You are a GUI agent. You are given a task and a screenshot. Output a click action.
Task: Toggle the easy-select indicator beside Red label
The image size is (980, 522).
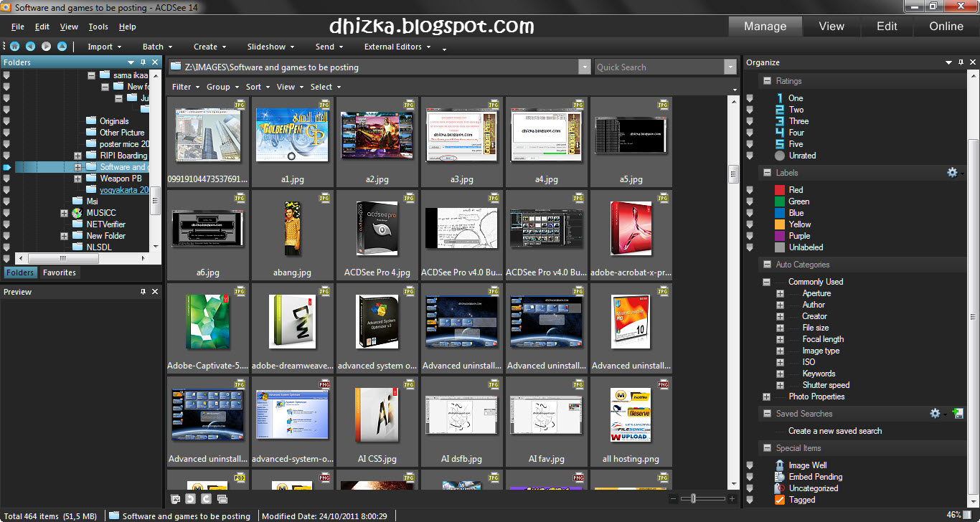pyautogui.click(x=750, y=190)
